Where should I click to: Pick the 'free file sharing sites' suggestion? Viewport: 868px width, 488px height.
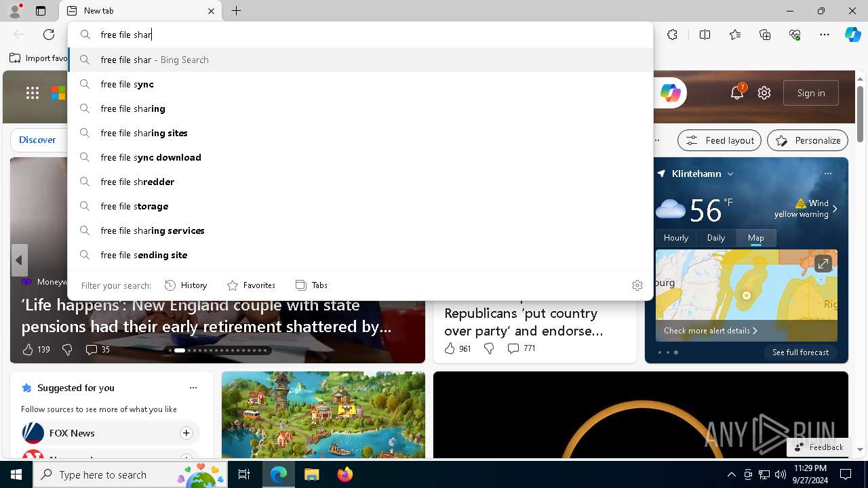pos(360,133)
